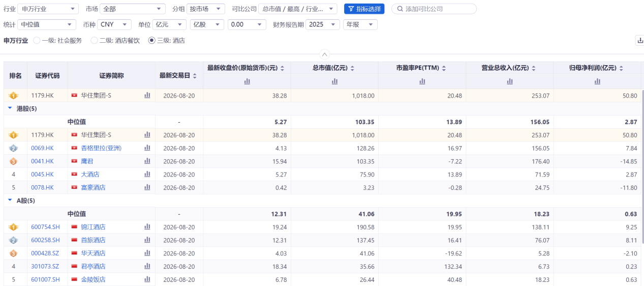This screenshot has height=286, width=644.
Task: Open the 0.00 decimal format dropdown
Action: click(247, 24)
